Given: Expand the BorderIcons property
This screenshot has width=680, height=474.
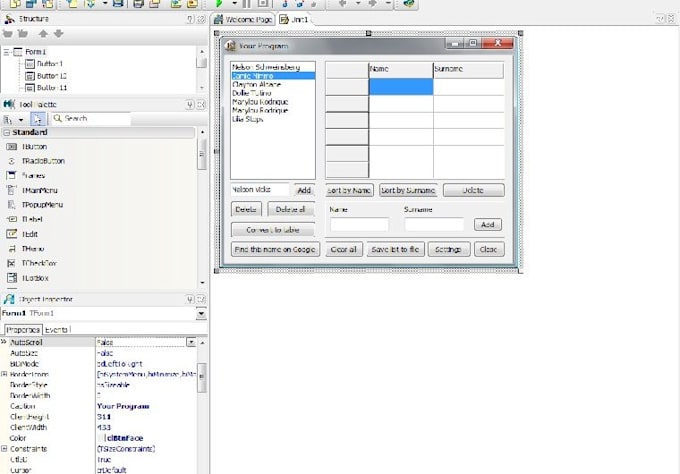Looking at the screenshot, I should click(4, 374).
